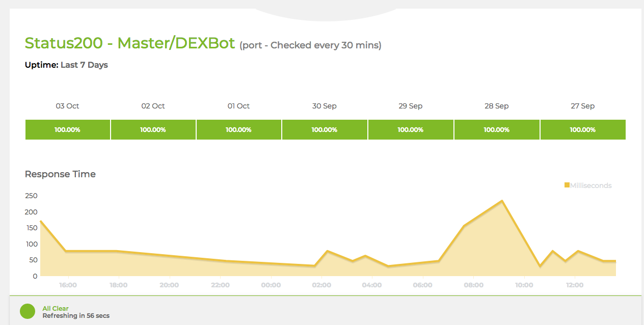The height and width of the screenshot is (325, 644).
Task: Click the Refreshing in 56 secs text
Action: pos(76,315)
